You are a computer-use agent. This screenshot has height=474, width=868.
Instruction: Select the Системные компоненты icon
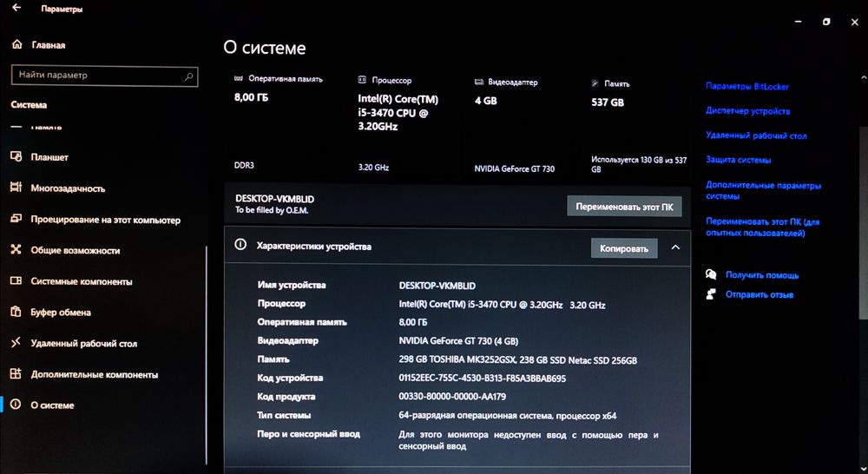click(16, 280)
